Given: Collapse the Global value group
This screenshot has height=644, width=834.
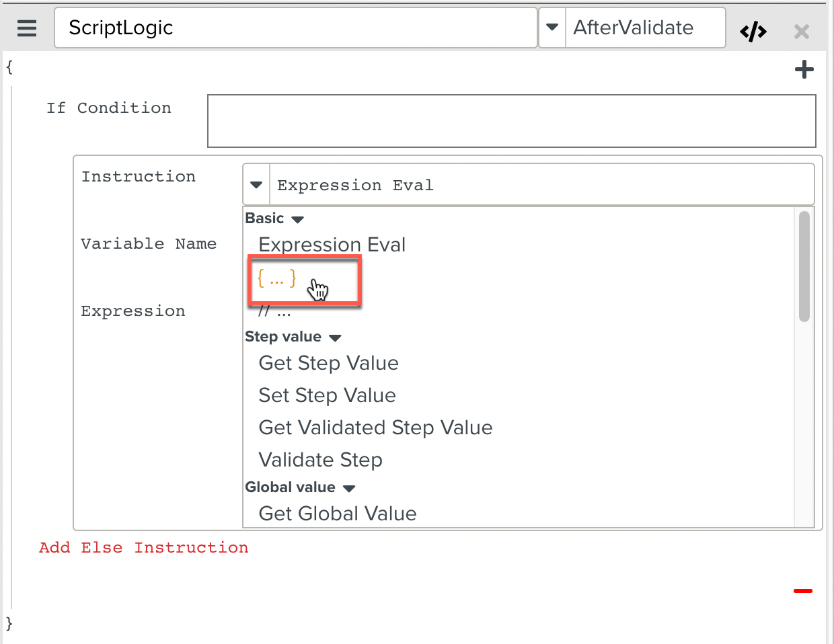Looking at the screenshot, I should pos(348,488).
